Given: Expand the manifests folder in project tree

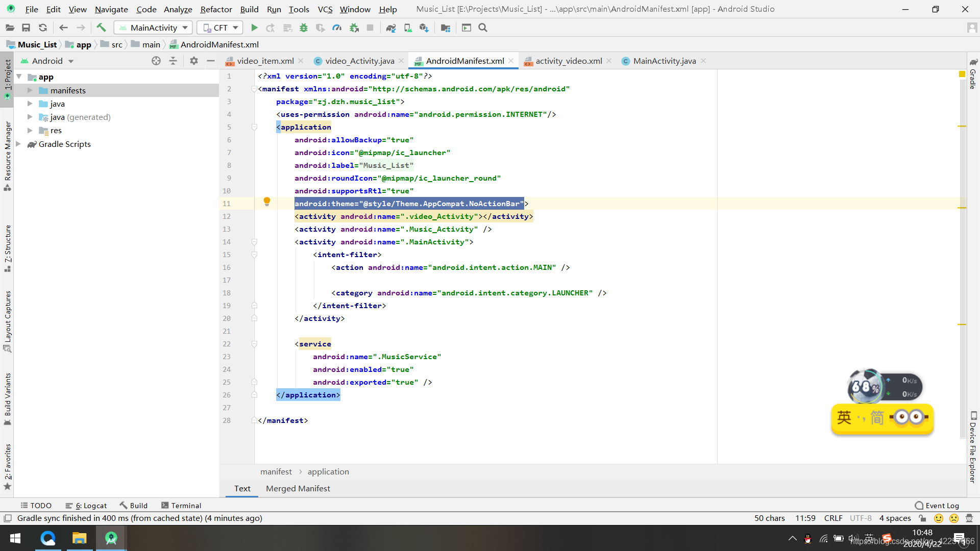Looking at the screenshot, I should (x=30, y=90).
